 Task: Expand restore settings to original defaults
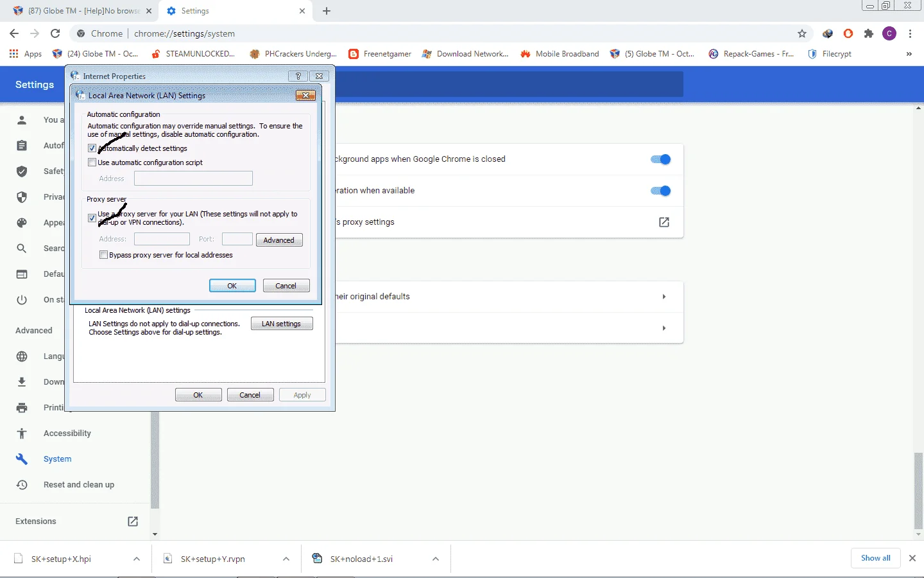pos(664,297)
